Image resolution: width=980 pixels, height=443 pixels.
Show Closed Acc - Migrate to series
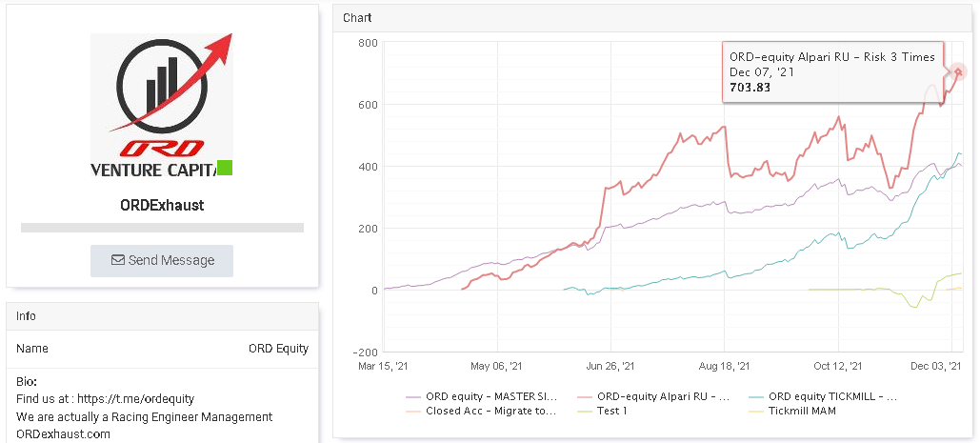pos(481,411)
